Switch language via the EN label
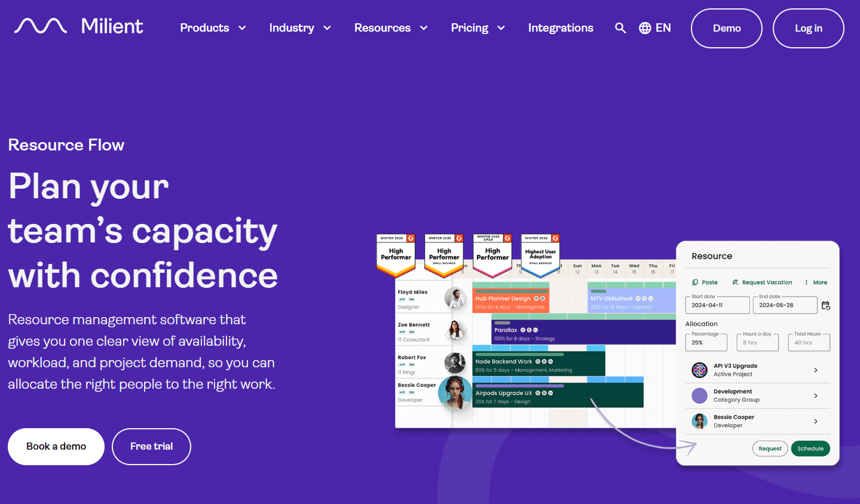The image size is (860, 504). (663, 28)
